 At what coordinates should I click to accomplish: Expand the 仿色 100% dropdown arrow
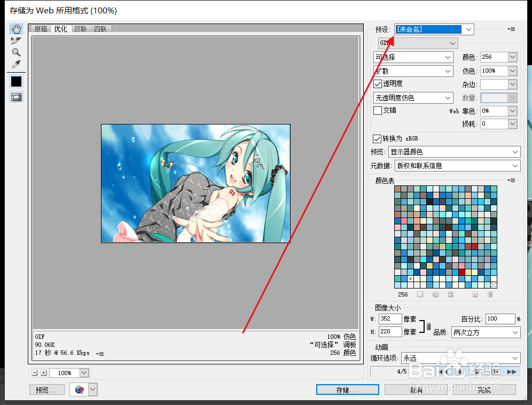(x=512, y=71)
